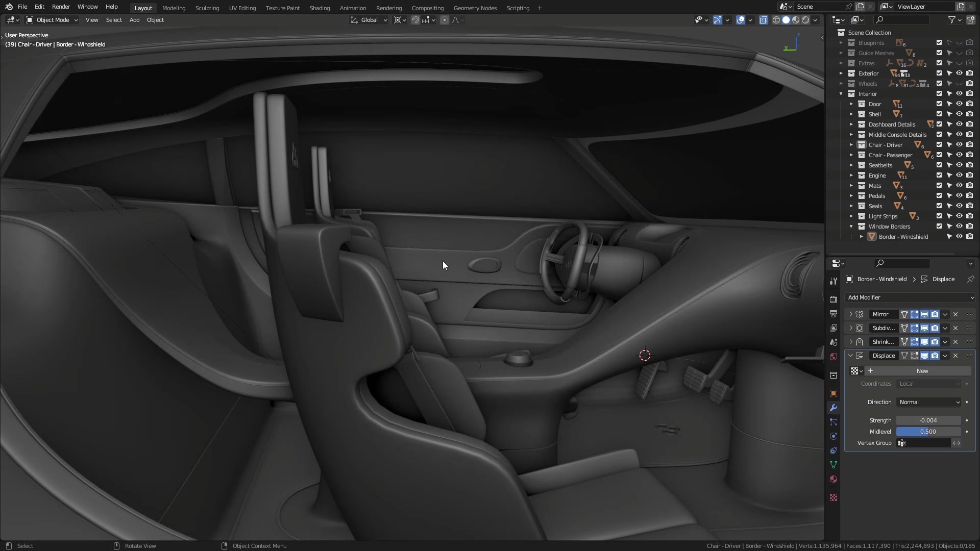Toggle Mirror modifier realtime viewport display
Screen dimensions: 980x551
click(924, 314)
